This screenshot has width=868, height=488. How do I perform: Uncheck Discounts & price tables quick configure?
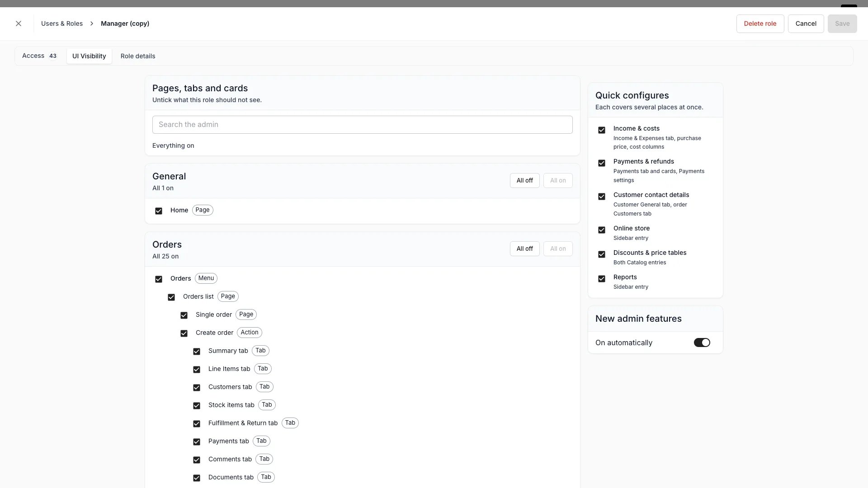click(602, 254)
